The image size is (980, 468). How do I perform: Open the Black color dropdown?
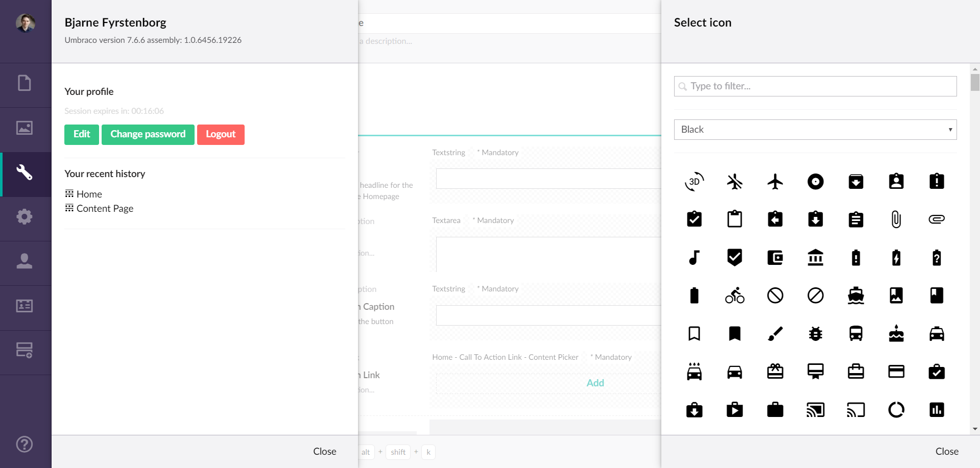pyautogui.click(x=815, y=130)
